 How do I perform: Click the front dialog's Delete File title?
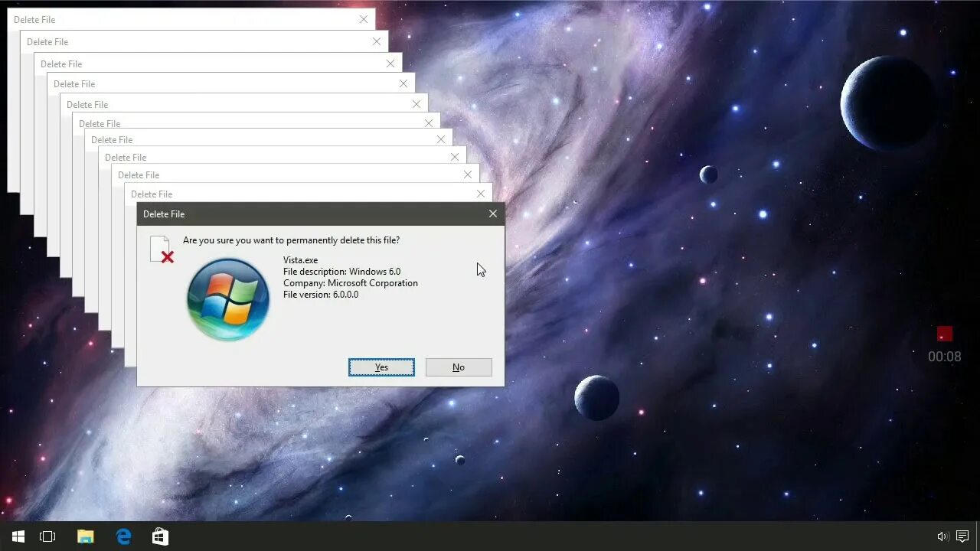(164, 214)
